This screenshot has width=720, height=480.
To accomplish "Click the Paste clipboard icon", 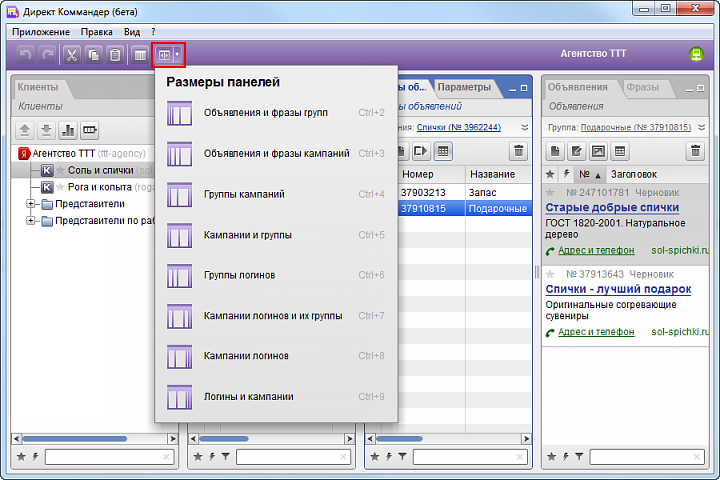I will pos(115,55).
